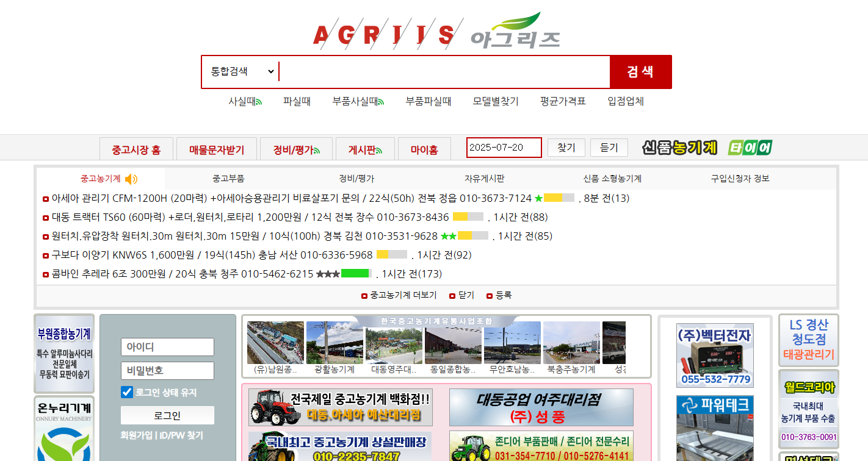
Task: Open the 부품파실때 link
Action: pos(429,101)
